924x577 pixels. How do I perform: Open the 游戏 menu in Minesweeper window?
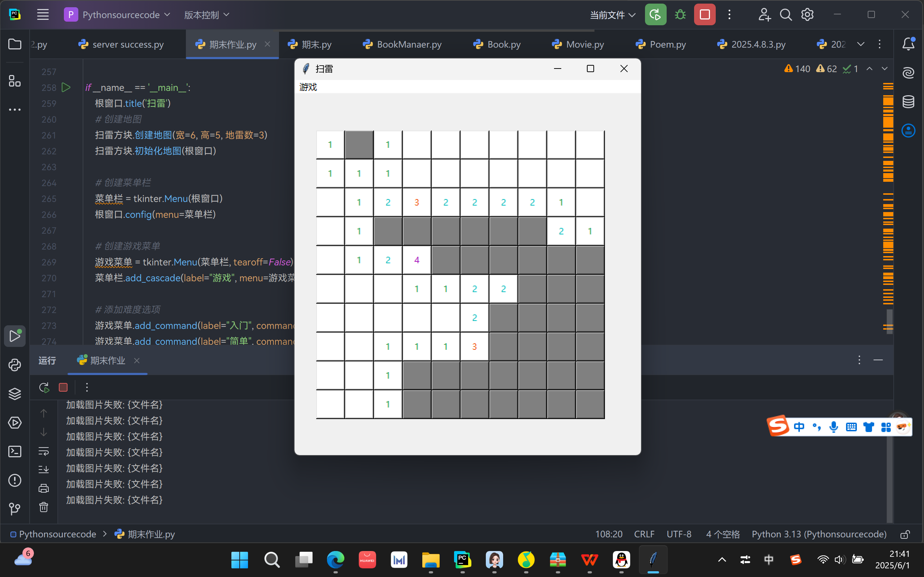pyautogui.click(x=308, y=87)
